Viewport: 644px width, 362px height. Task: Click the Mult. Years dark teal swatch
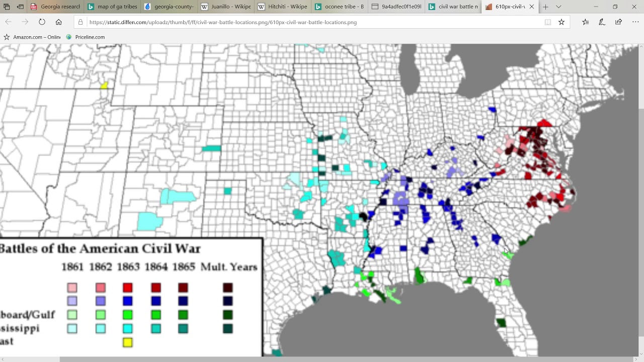point(228,329)
